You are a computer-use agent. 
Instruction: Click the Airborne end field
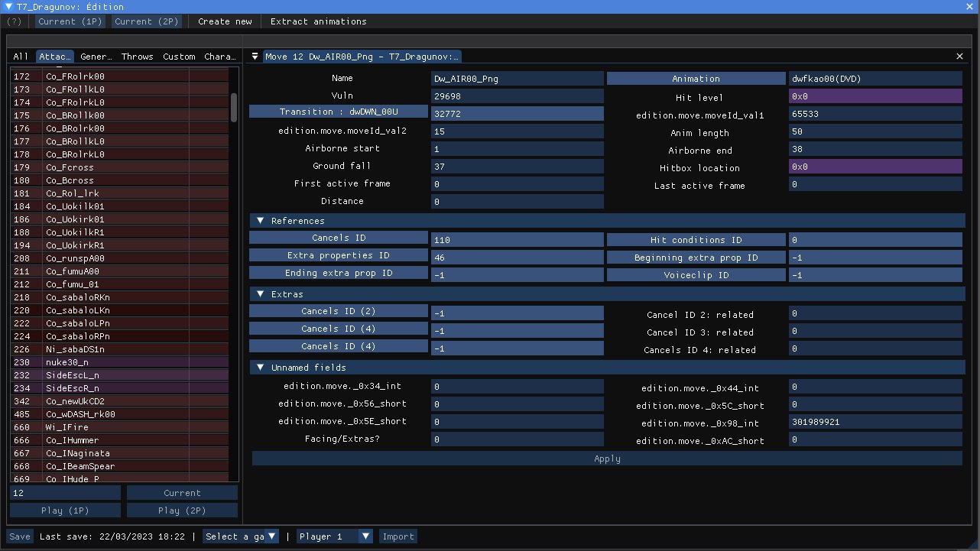tap(875, 149)
